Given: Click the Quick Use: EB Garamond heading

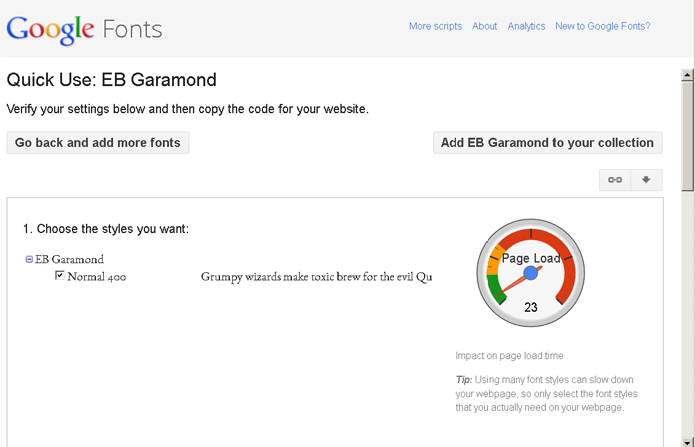Looking at the screenshot, I should click(x=111, y=80).
